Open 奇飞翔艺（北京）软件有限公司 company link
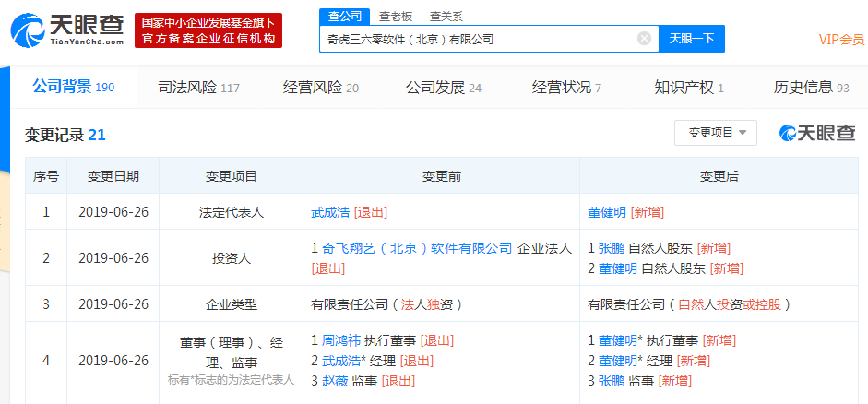868x404 pixels. coord(417,248)
